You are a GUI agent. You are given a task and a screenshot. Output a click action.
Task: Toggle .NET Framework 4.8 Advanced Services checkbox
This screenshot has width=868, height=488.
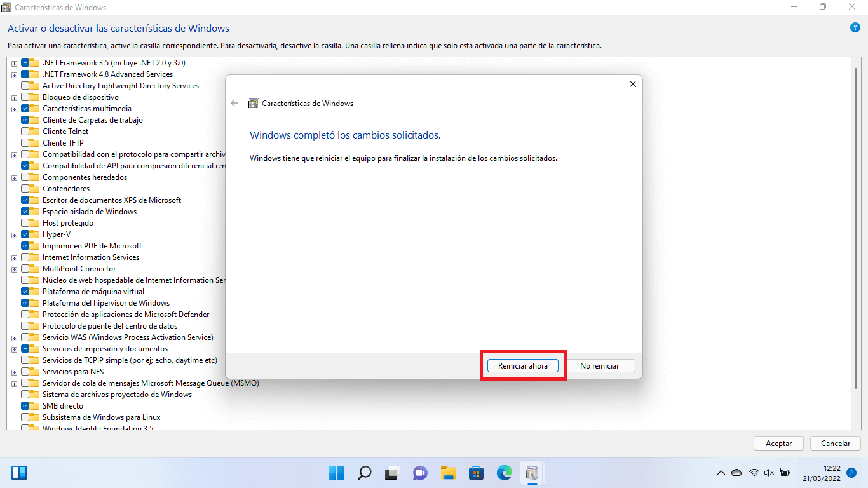pos(25,74)
